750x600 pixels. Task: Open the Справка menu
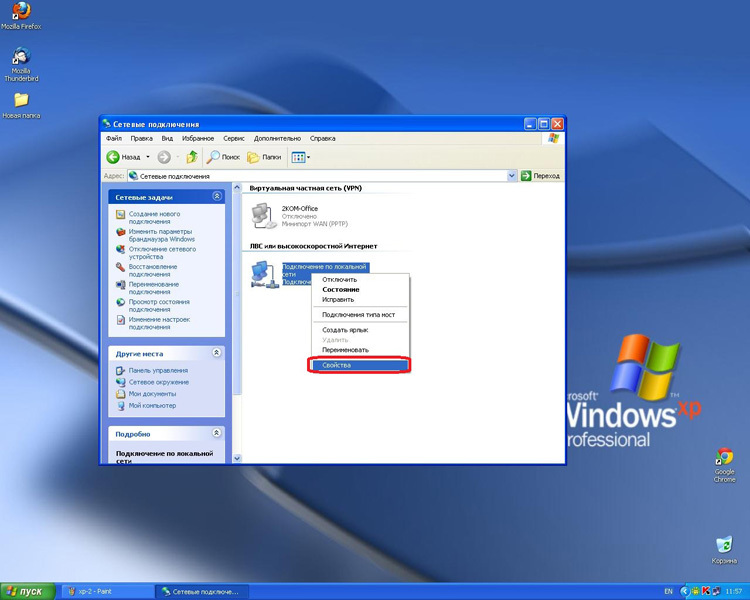[322, 138]
